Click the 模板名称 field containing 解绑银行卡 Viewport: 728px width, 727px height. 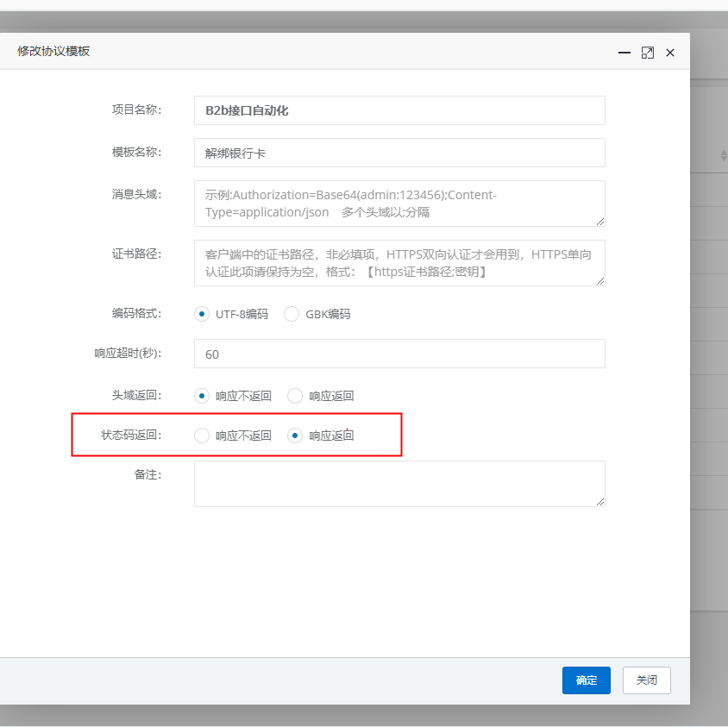click(x=399, y=153)
